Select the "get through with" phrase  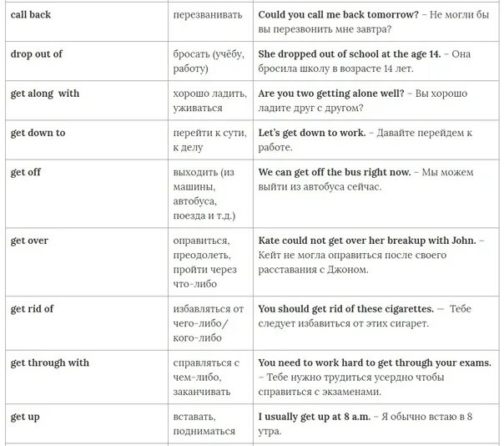49,362
